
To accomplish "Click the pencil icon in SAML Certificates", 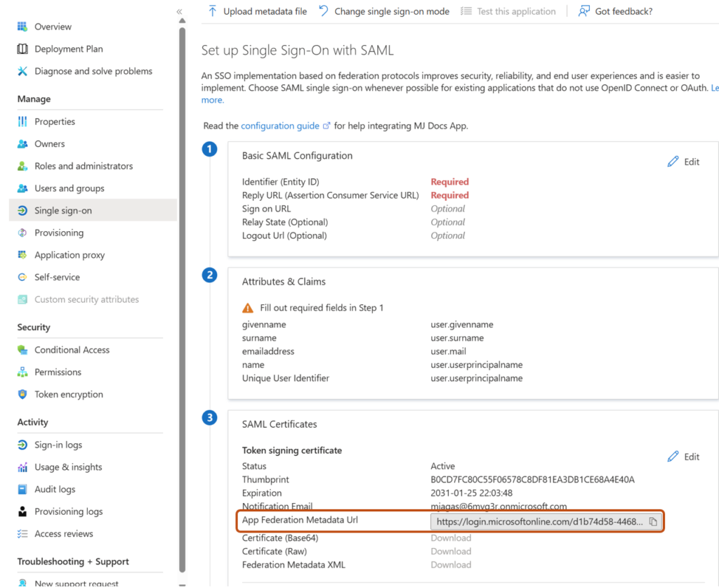I will click(673, 457).
